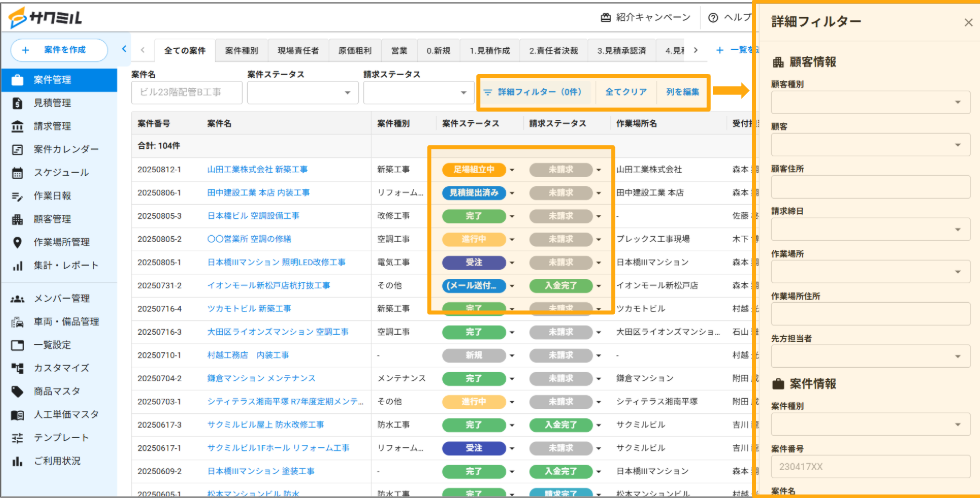Open 商品マスタ tag icon in sidebar
The image size is (980, 498).
click(17, 391)
